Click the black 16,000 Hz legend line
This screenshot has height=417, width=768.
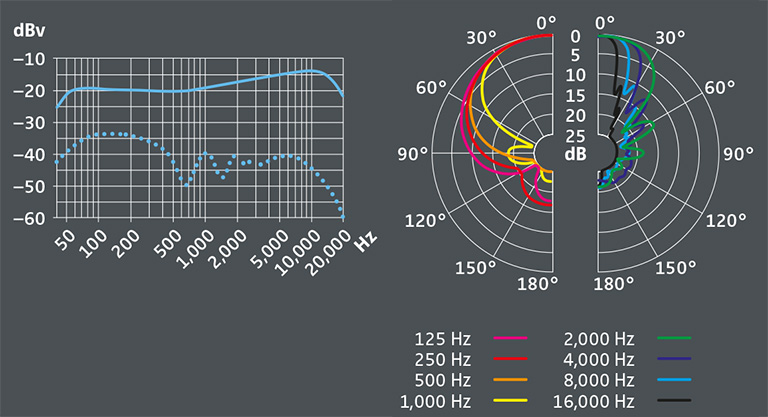pos(675,401)
